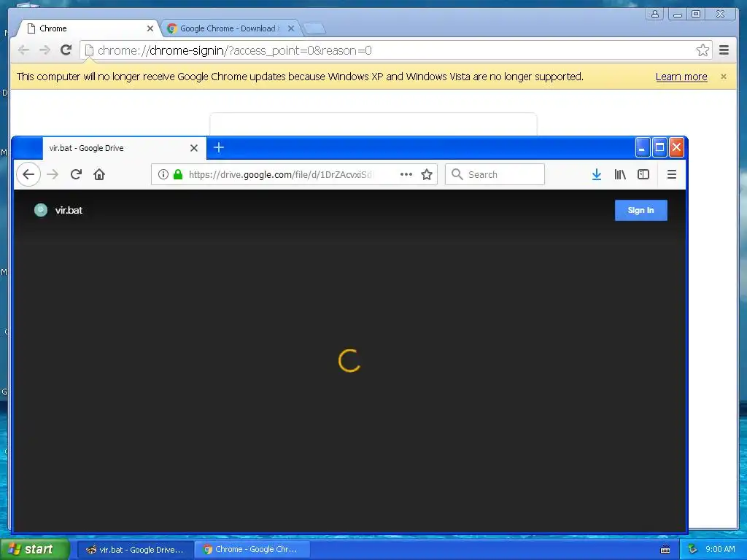Close the Chrome tab labeled Chrome

click(x=150, y=28)
